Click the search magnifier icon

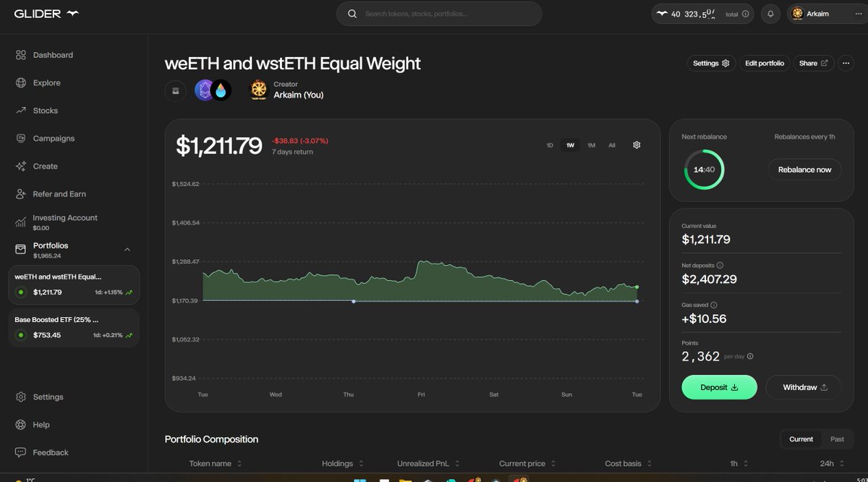click(x=352, y=14)
